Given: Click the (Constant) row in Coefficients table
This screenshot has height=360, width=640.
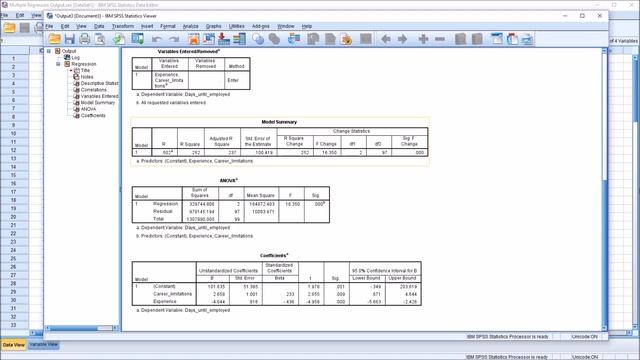Looking at the screenshot, I should [276, 287].
